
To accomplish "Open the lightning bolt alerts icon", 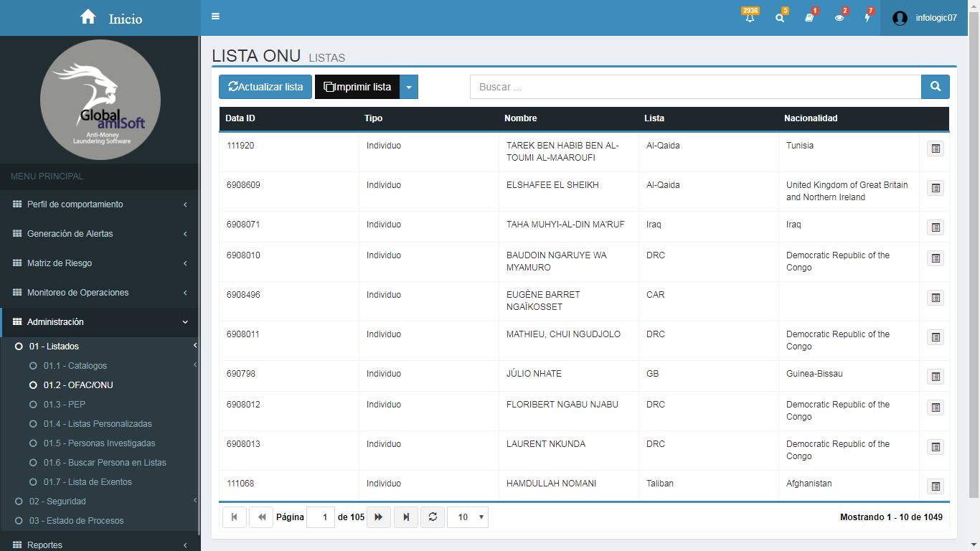I will 867,18.
